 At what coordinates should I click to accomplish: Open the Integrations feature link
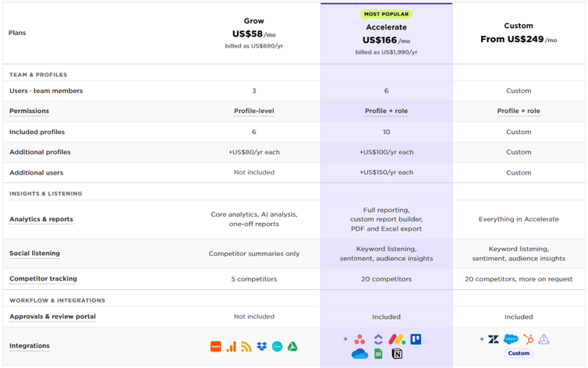click(x=30, y=345)
